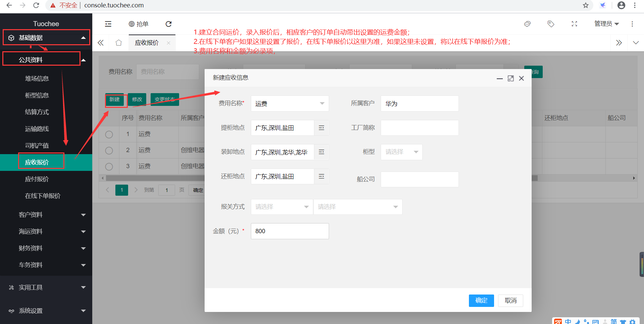Reload the browser page
This screenshot has height=324, width=644.
coord(36,5)
